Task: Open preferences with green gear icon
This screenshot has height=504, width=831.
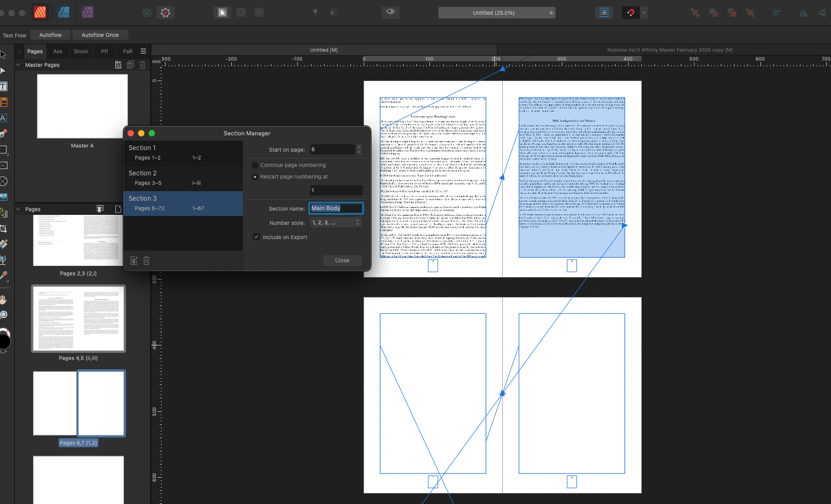Action: tap(147, 13)
